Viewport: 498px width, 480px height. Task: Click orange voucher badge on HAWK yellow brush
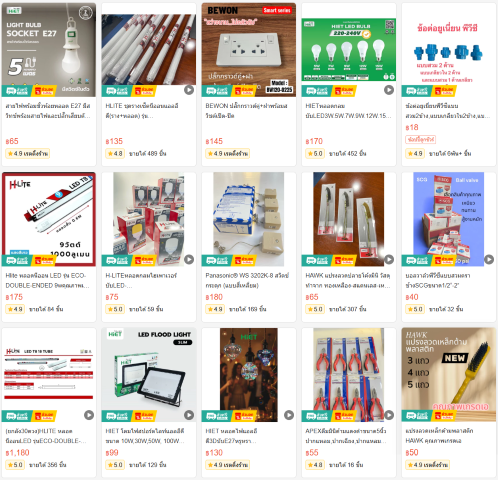[444, 416]
